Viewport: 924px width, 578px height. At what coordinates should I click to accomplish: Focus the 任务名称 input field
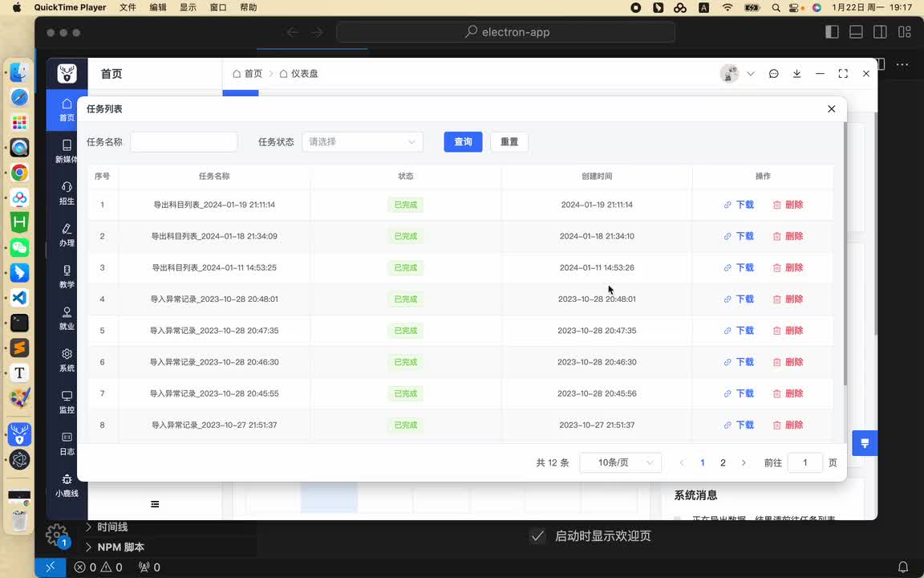tap(184, 141)
